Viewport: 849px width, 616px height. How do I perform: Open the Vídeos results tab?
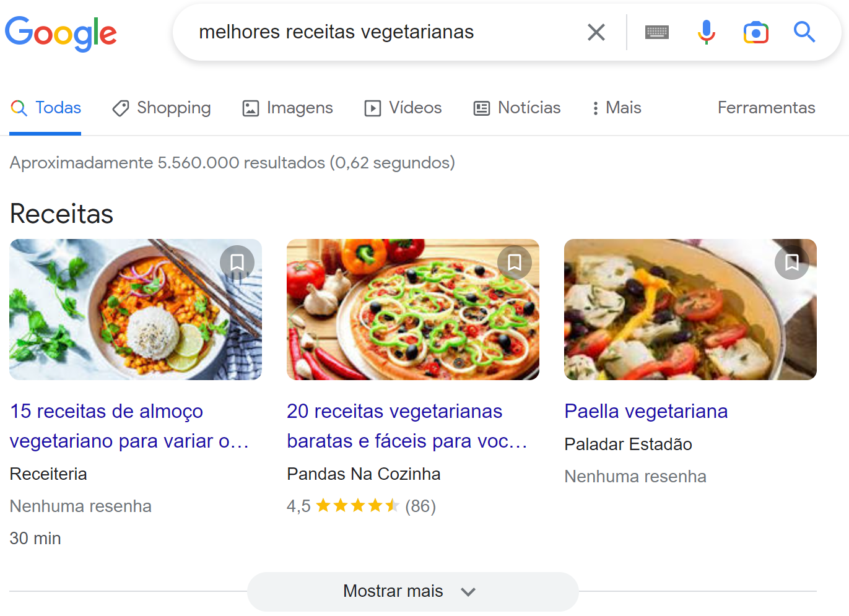[403, 108]
